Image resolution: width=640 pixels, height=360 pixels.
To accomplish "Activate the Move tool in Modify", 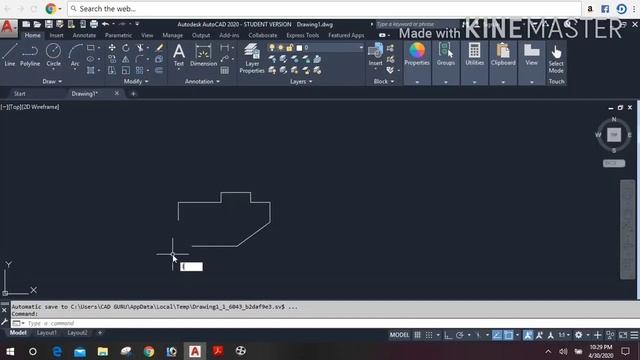I will pyautogui.click(x=112, y=48).
